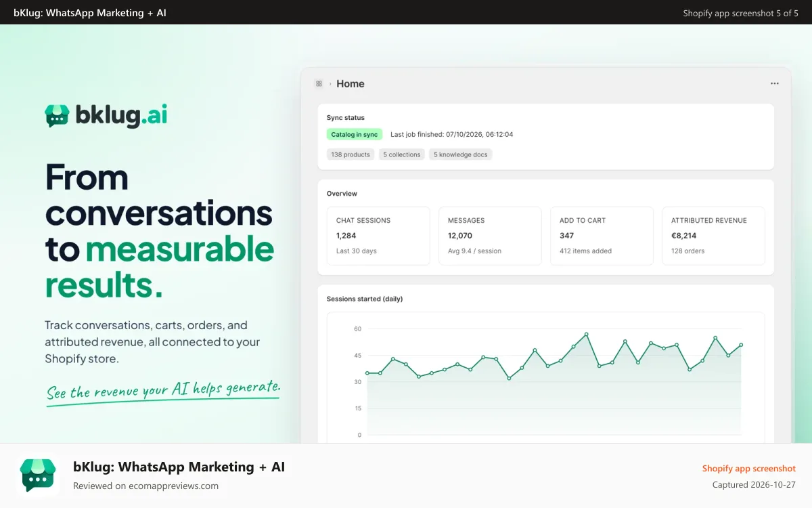Image resolution: width=812 pixels, height=508 pixels.
Task: Click the top bar bKlug title
Action: pyautogui.click(x=90, y=13)
